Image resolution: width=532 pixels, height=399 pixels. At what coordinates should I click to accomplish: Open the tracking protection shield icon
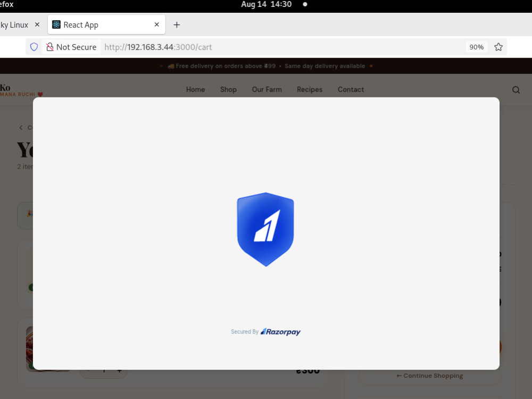click(x=34, y=47)
